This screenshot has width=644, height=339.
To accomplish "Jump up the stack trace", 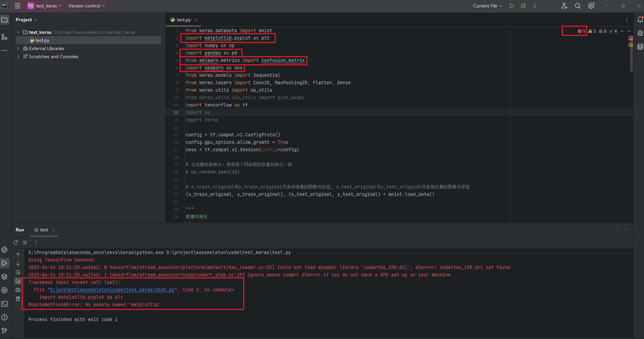I will [x=18, y=255].
